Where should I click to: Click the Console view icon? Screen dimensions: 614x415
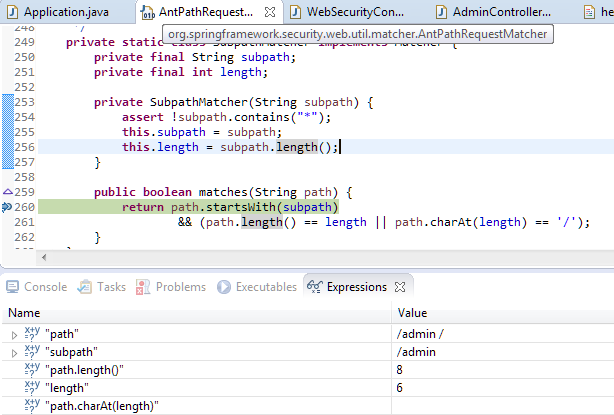click(x=12, y=287)
